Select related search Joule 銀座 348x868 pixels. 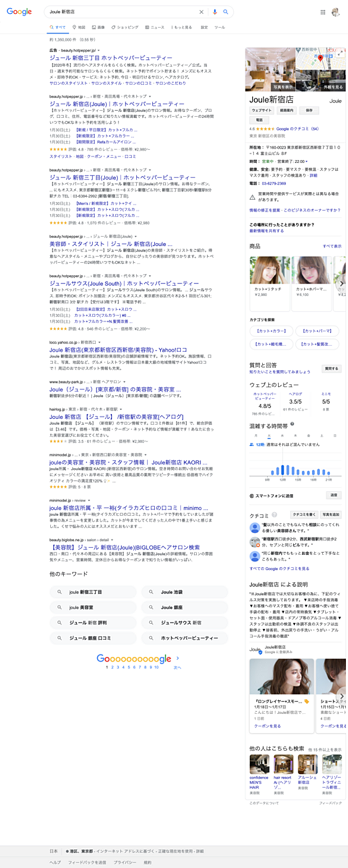[x=184, y=607]
